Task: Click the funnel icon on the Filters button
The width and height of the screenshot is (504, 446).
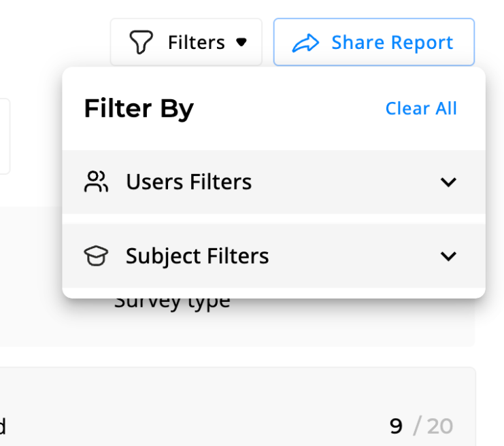Action: coord(141,43)
